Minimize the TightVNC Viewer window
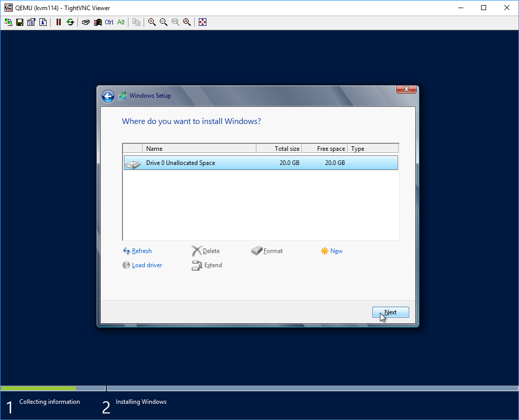 click(461, 8)
